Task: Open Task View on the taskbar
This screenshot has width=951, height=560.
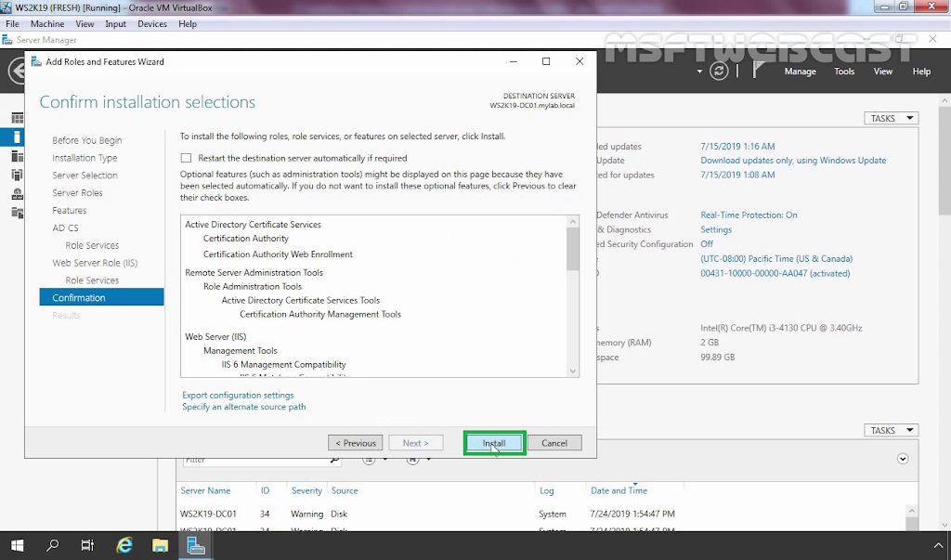Action: tap(88, 545)
